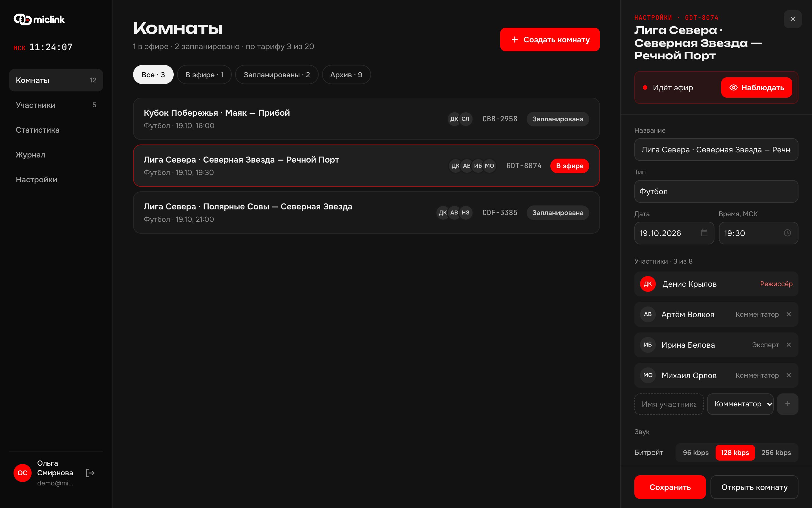Image resolution: width=812 pixels, height=508 pixels.
Task: Open the Тип field showing Футбол
Action: coord(716,192)
